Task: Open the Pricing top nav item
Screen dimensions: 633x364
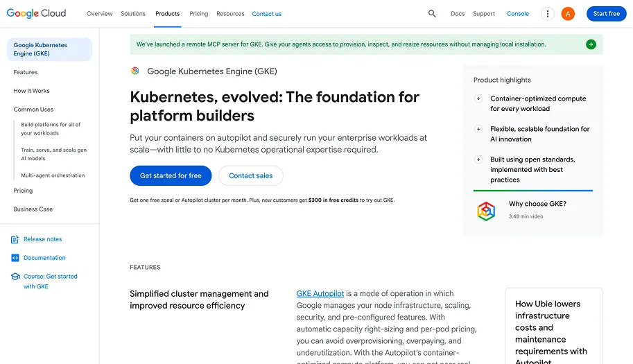Action: (x=198, y=14)
